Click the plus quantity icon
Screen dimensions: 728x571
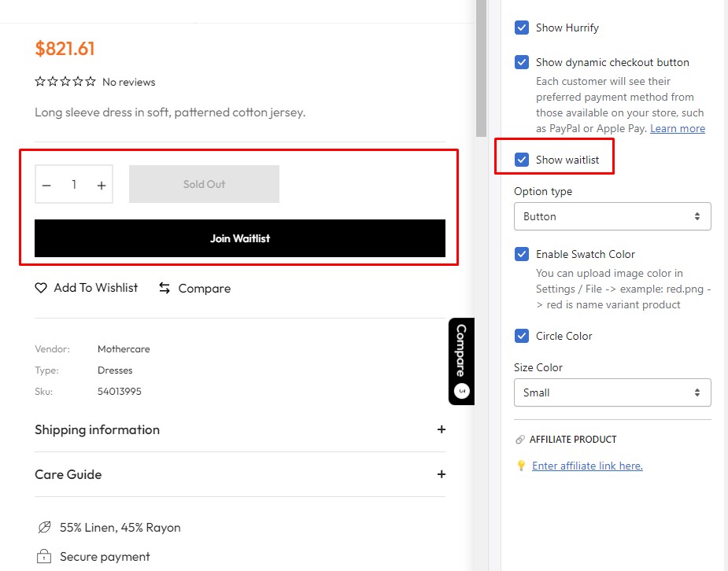pyautogui.click(x=102, y=185)
